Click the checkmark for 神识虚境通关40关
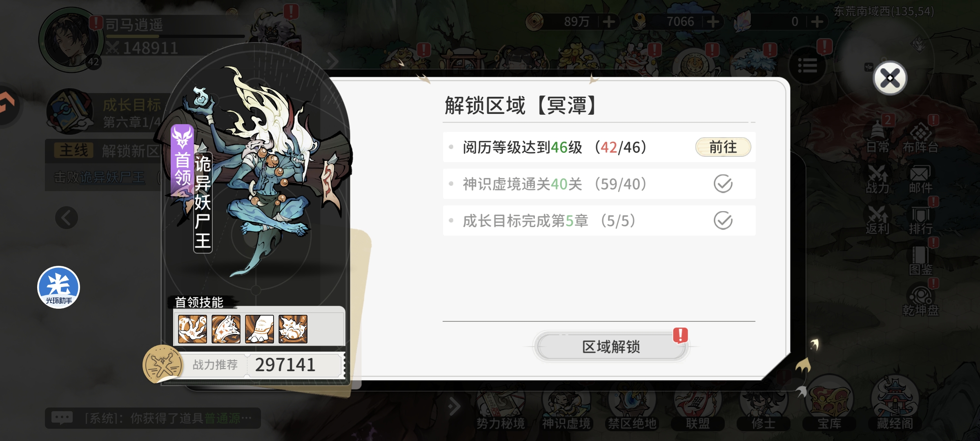Screen dimensions: 980x441 coord(723,184)
